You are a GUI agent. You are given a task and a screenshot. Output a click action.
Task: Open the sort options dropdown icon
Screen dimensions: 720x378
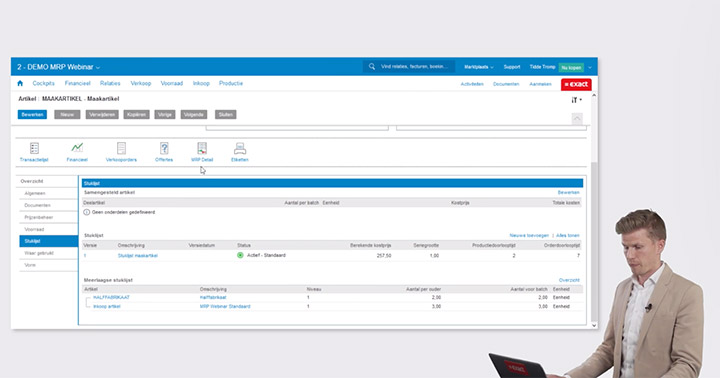tap(576, 100)
